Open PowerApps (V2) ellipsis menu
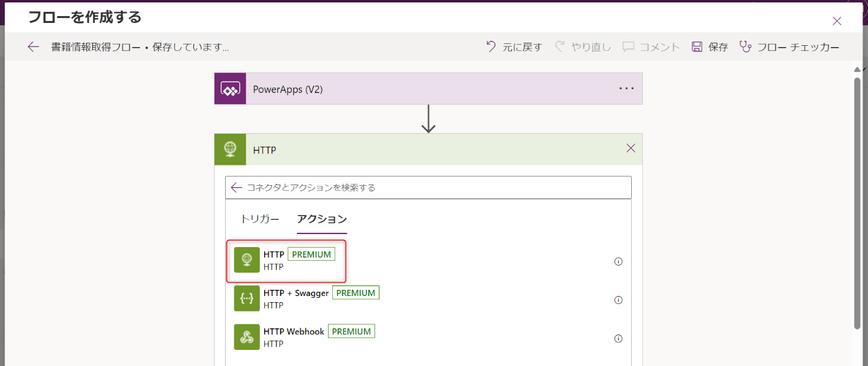The width and height of the screenshot is (868, 366). 627,89
